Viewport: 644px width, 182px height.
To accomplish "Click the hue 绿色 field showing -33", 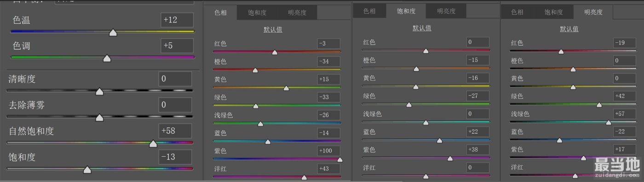I will coord(328,97).
